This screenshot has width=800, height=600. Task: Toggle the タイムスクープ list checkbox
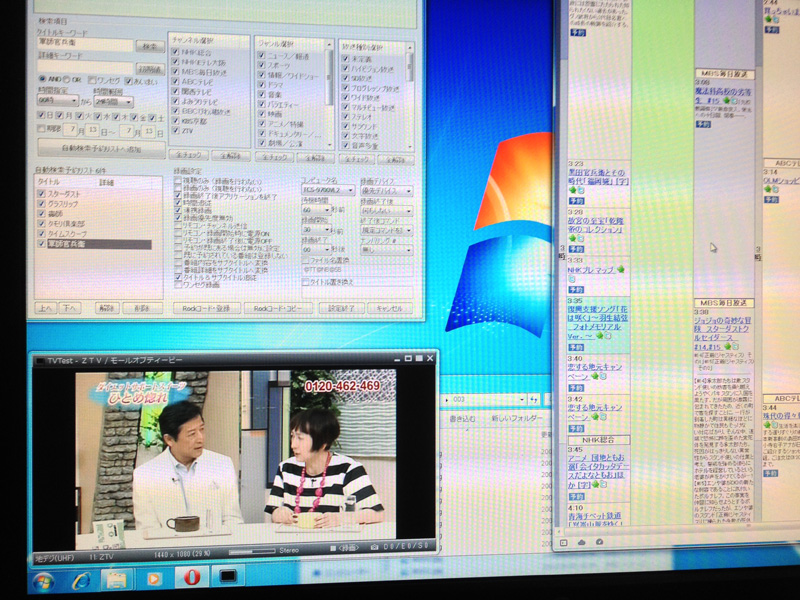coord(41,234)
